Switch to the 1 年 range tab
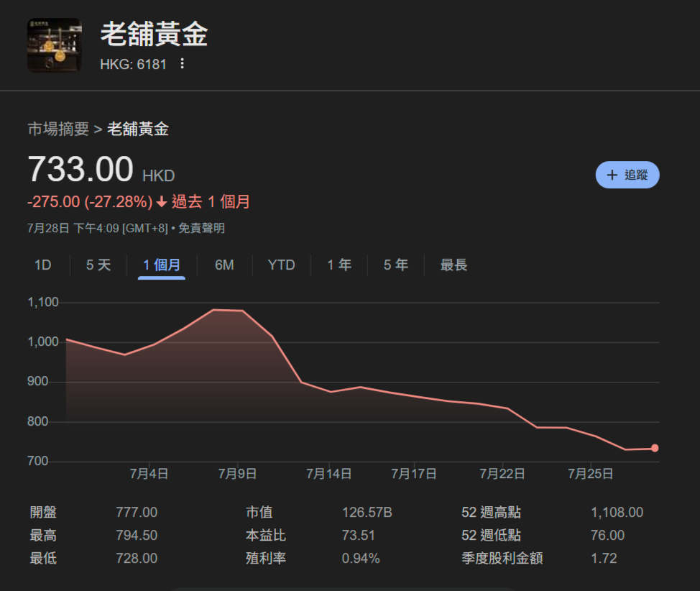Screen dimensions: 700x591 [339, 265]
